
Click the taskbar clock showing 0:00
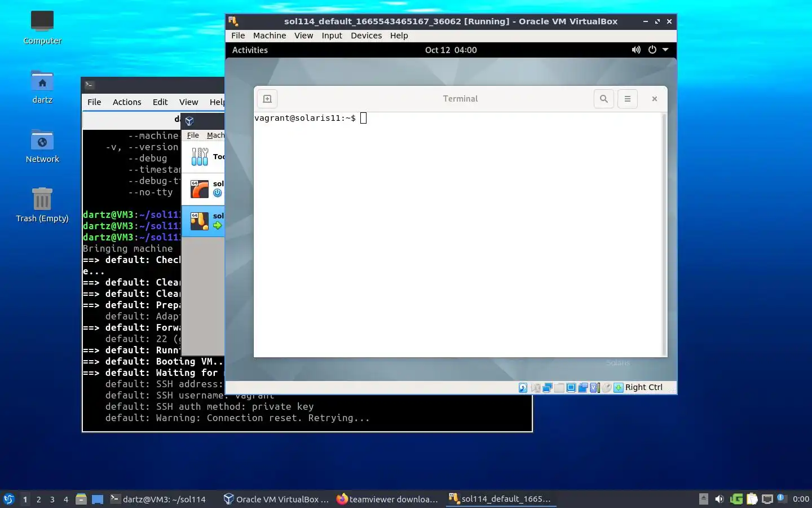coord(801,499)
